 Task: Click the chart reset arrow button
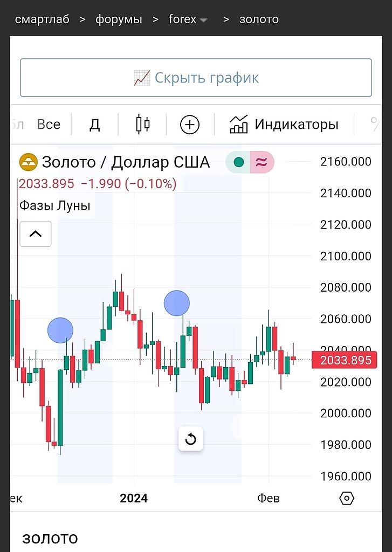[x=190, y=439]
